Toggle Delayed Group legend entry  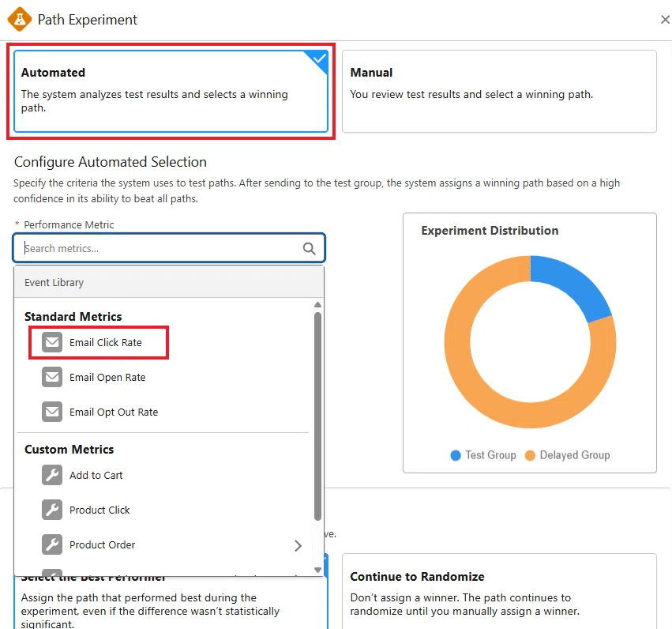pos(568,455)
